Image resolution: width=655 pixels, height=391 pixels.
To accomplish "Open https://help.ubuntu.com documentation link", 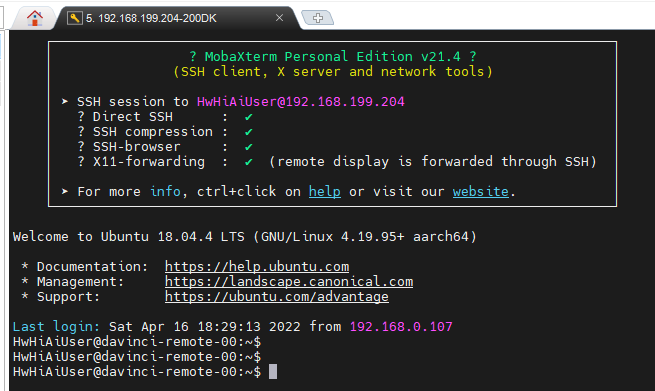I will [257, 267].
